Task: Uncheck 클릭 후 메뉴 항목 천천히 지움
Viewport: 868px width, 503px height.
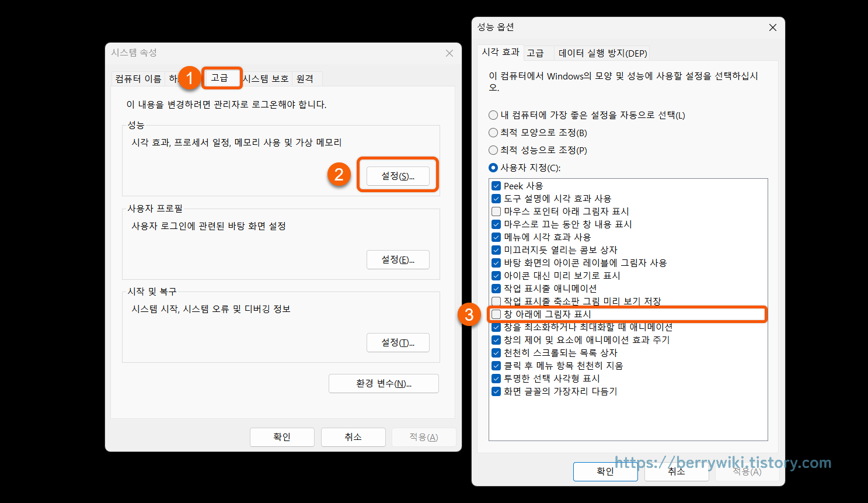Action: (496, 366)
